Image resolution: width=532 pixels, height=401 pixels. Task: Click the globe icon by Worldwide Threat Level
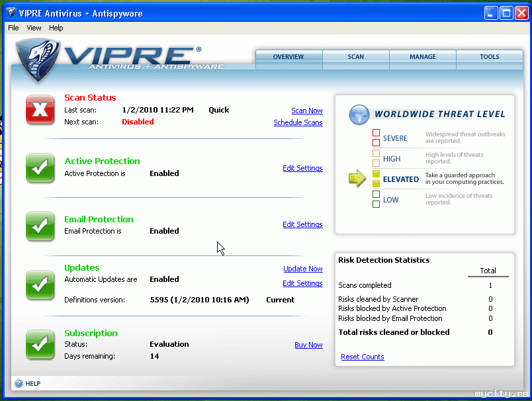pos(359,114)
